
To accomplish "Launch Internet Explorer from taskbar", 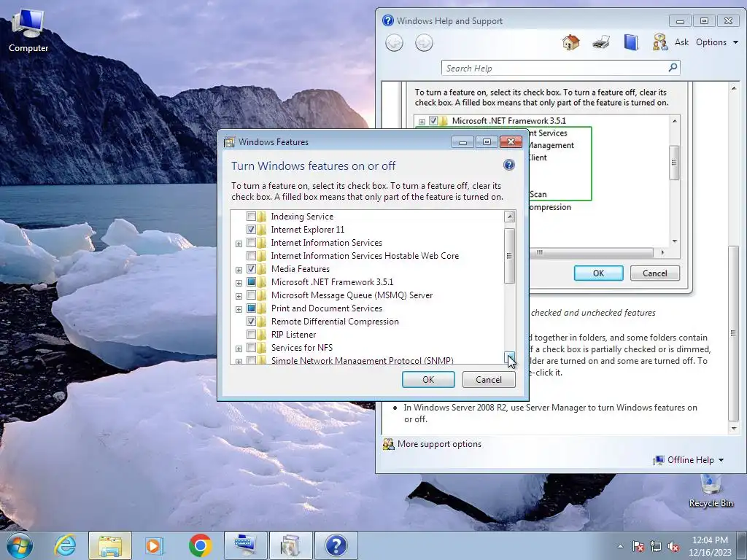I will (65, 545).
